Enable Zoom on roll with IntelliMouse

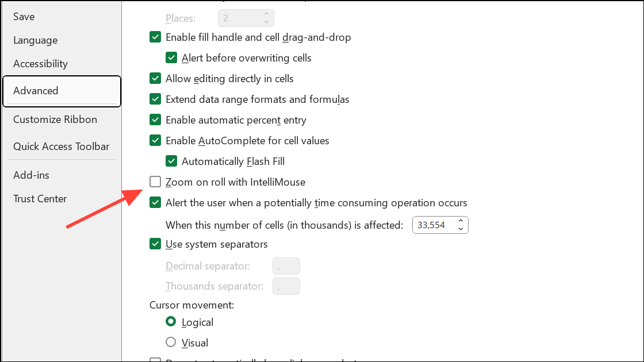(155, 182)
